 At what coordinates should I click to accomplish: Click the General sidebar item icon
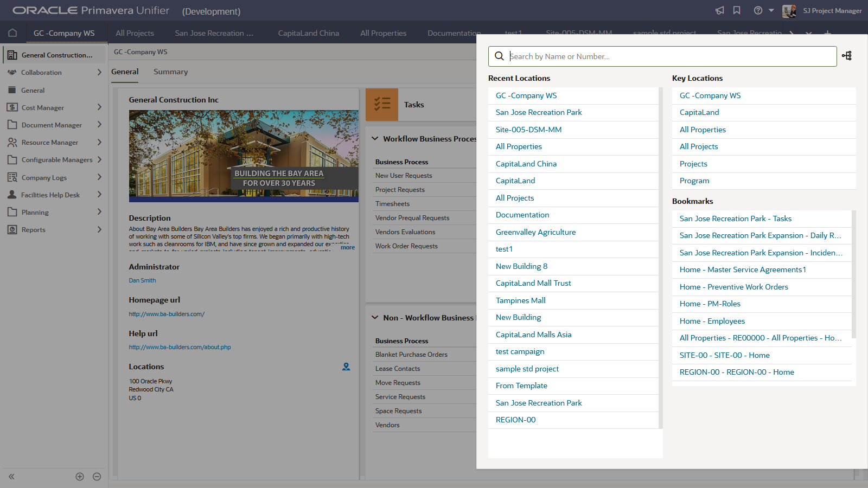coord(12,90)
